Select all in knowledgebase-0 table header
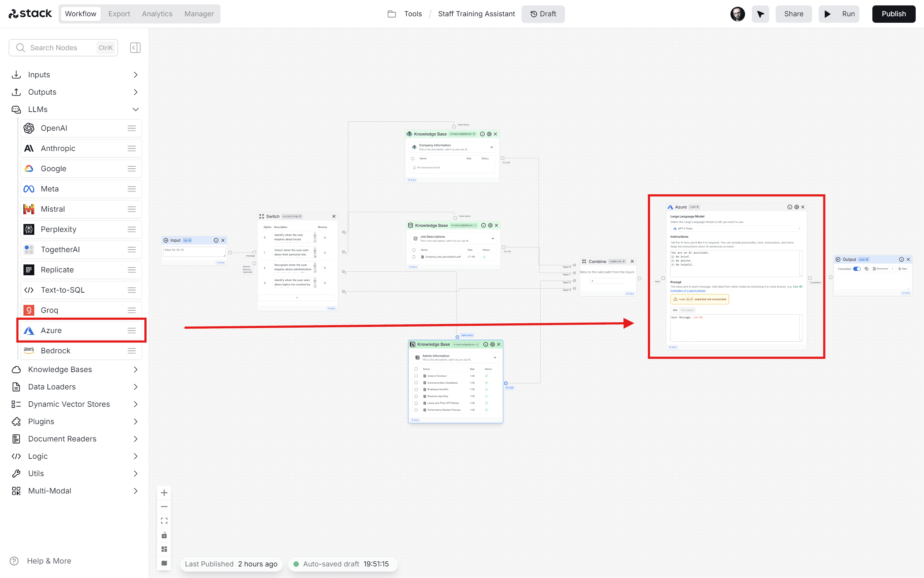Screen dimensions: 924x578 (x=413, y=159)
